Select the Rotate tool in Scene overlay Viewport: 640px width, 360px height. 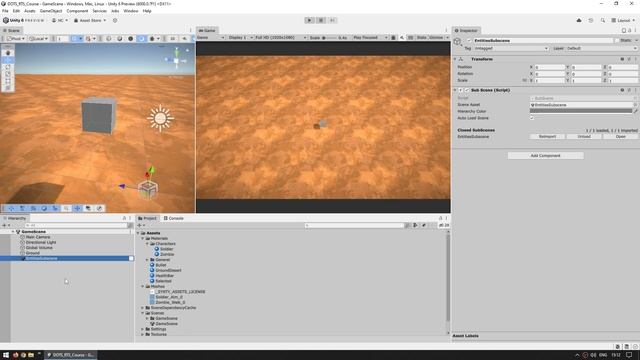click(8, 67)
